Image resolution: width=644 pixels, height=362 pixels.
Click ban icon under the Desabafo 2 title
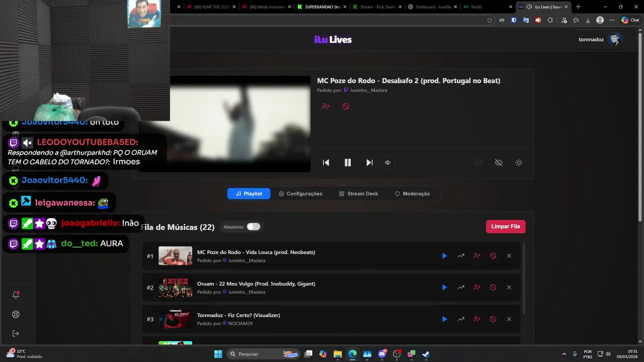point(346,106)
